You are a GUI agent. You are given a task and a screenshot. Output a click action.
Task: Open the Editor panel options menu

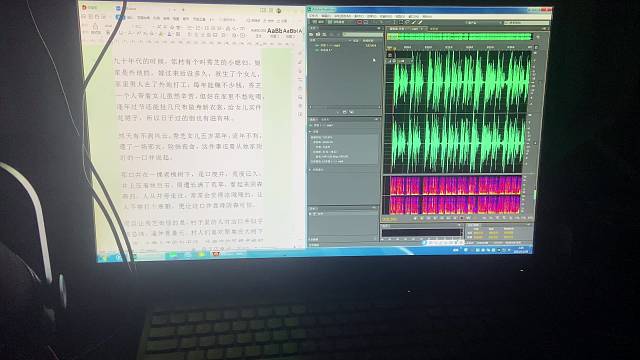click(x=544, y=29)
